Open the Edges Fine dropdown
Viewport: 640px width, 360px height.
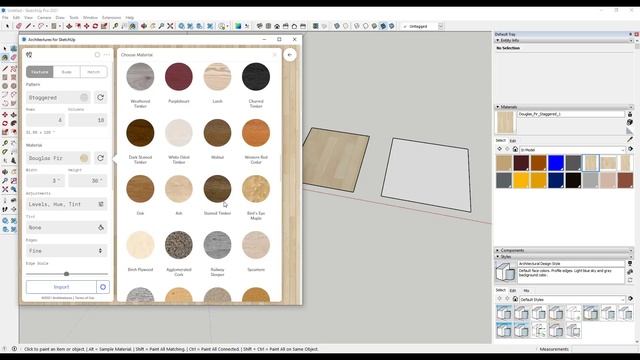67,251
